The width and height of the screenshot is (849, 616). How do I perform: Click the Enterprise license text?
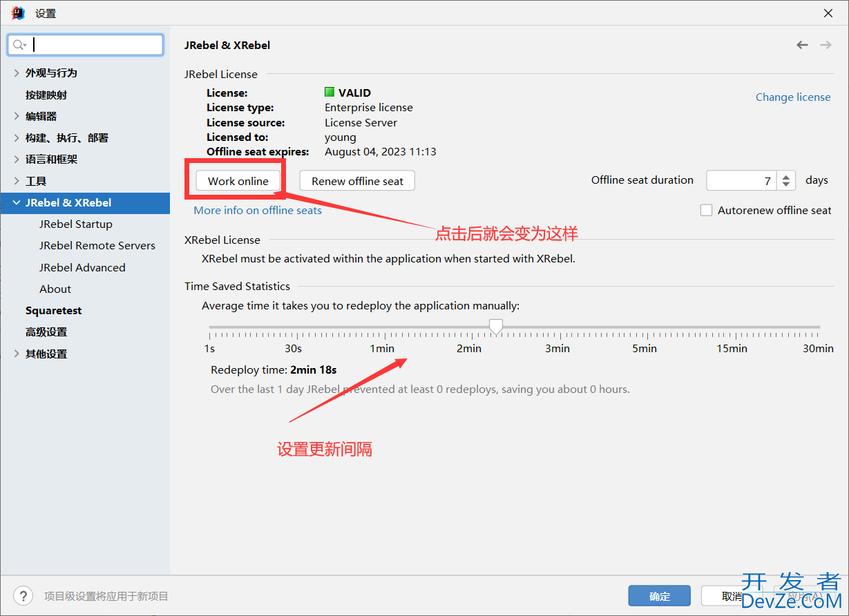tap(369, 107)
